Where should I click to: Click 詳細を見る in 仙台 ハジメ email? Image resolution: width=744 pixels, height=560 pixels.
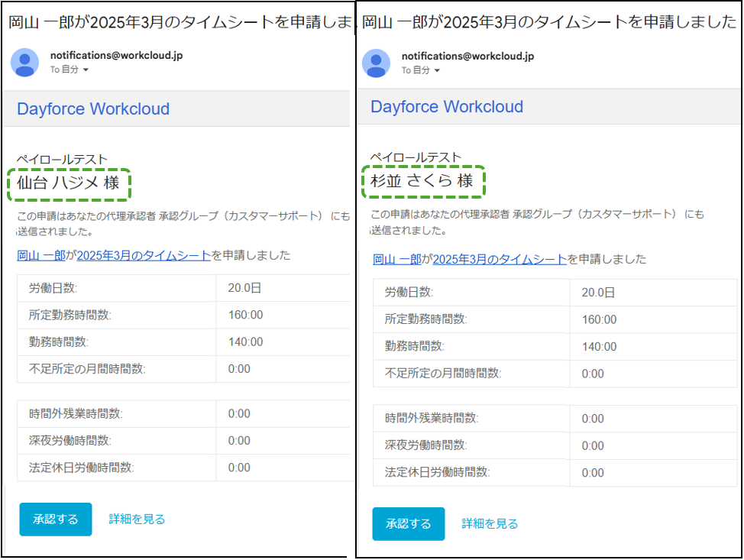point(137,520)
